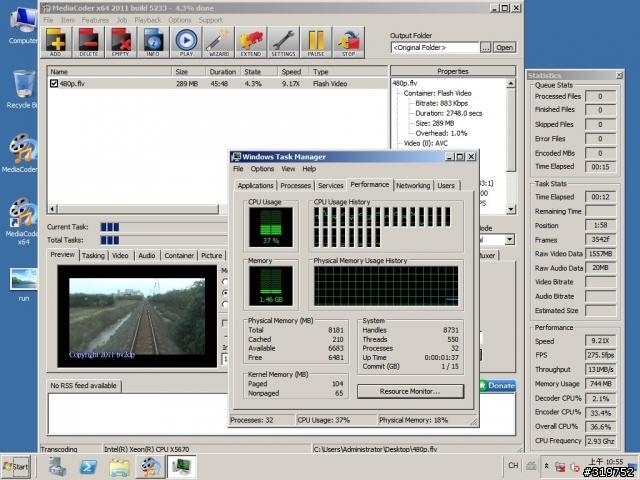
Task: Select the MediaCoder Video tab
Action: pos(120,256)
